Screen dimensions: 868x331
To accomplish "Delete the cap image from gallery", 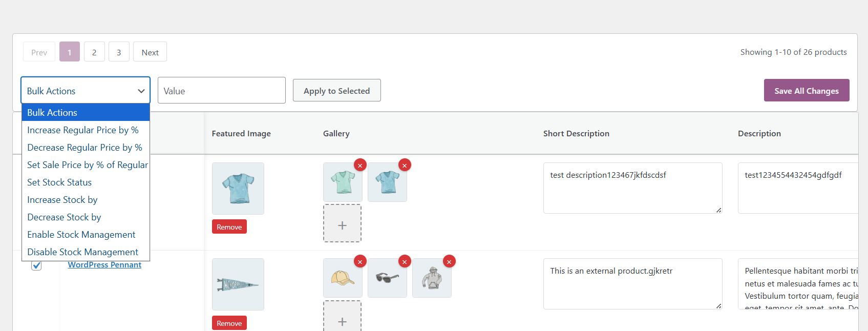I will pos(360,262).
